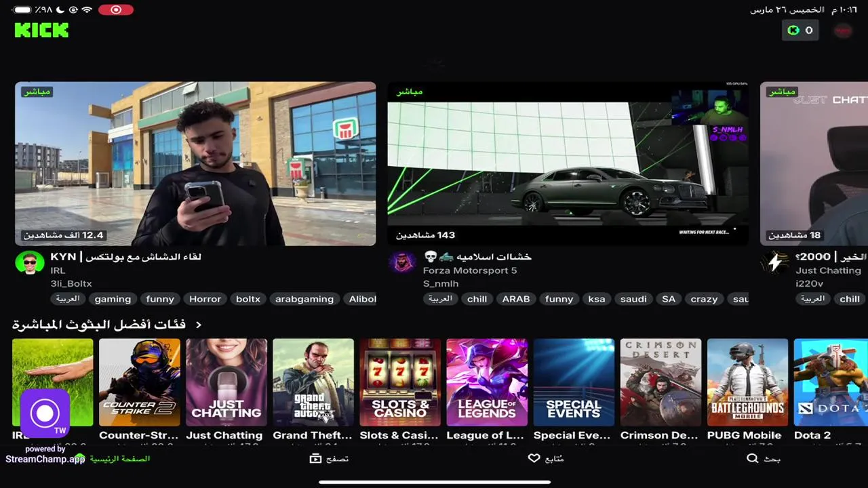Viewport: 868px width, 488px height.
Task: Tap the purple StreamChamp record icon
Action: pos(45,413)
